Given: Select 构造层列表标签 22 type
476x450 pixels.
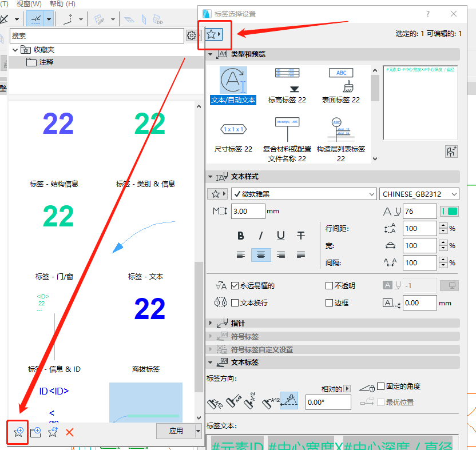Looking at the screenshot, I should (x=340, y=140).
